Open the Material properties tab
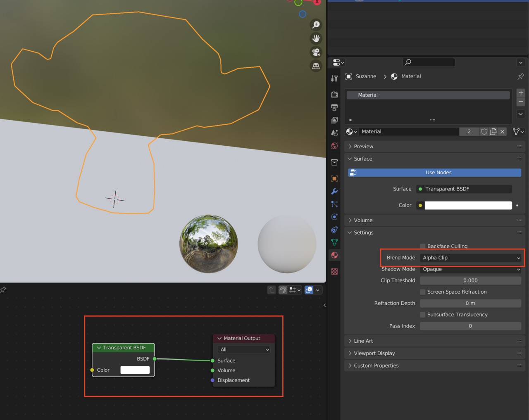Viewport: 529px width, 420px height. pyautogui.click(x=334, y=255)
